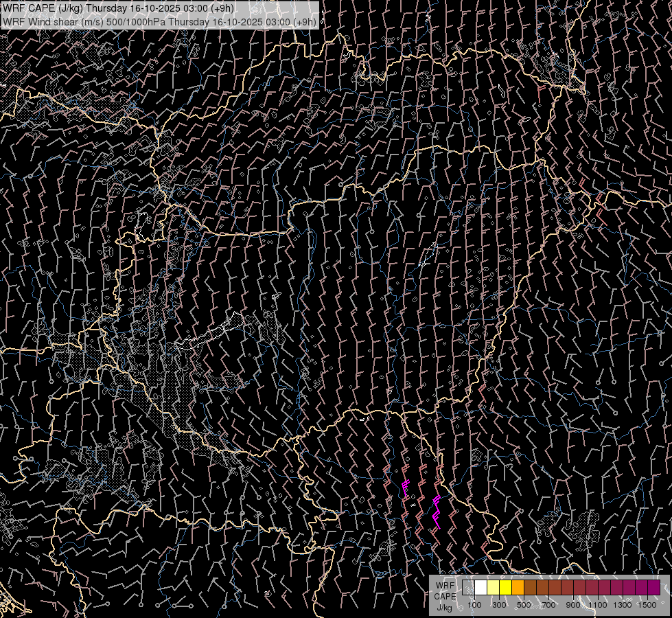Click the pale yellow CAPE legend swatch
Image resolution: width=672 pixels, height=618 pixels.
tap(494, 588)
